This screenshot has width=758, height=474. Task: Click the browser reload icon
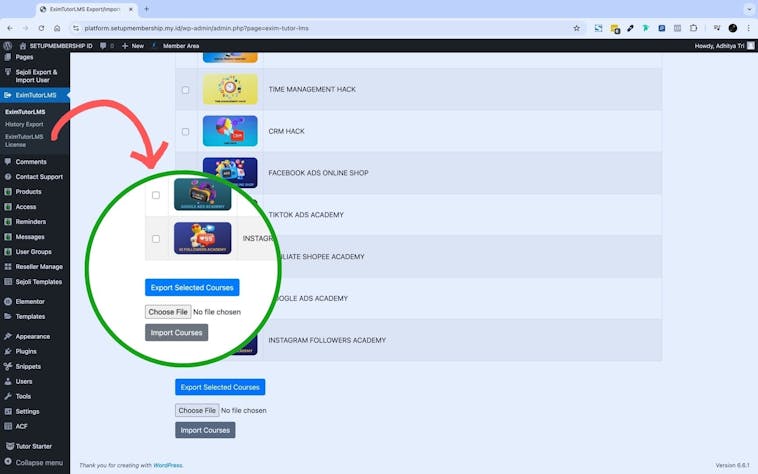tap(39, 28)
